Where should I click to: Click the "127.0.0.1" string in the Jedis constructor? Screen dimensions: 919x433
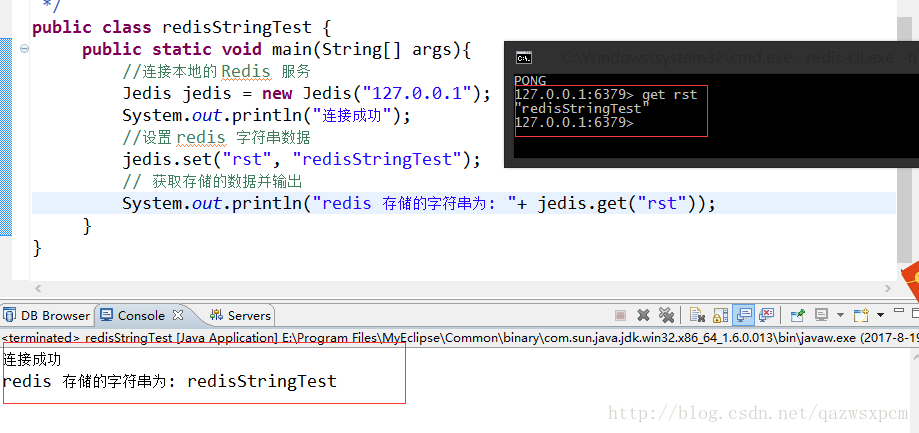[x=418, y=93]
